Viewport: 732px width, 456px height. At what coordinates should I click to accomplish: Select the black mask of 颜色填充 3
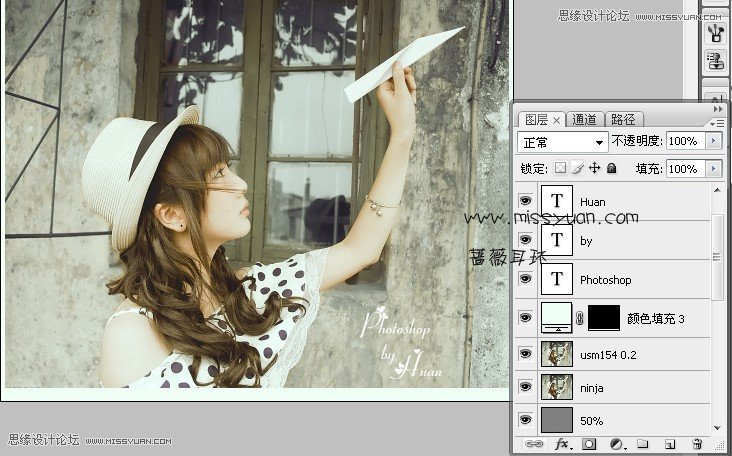coord(604,318)
